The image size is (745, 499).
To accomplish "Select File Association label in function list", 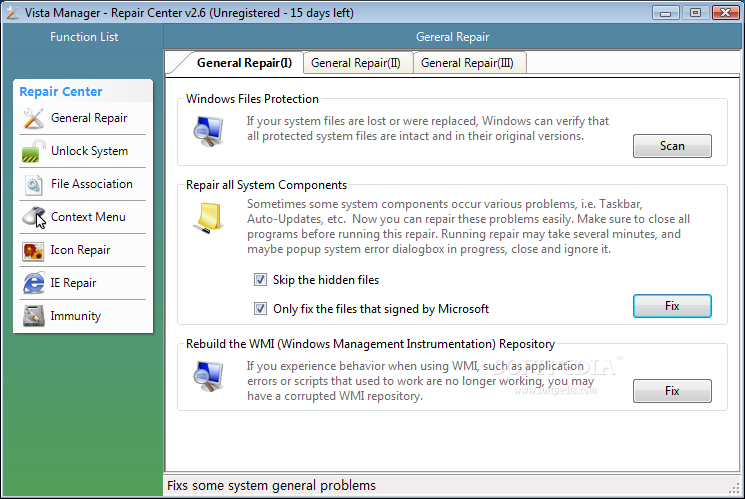I will pos(92,184).
